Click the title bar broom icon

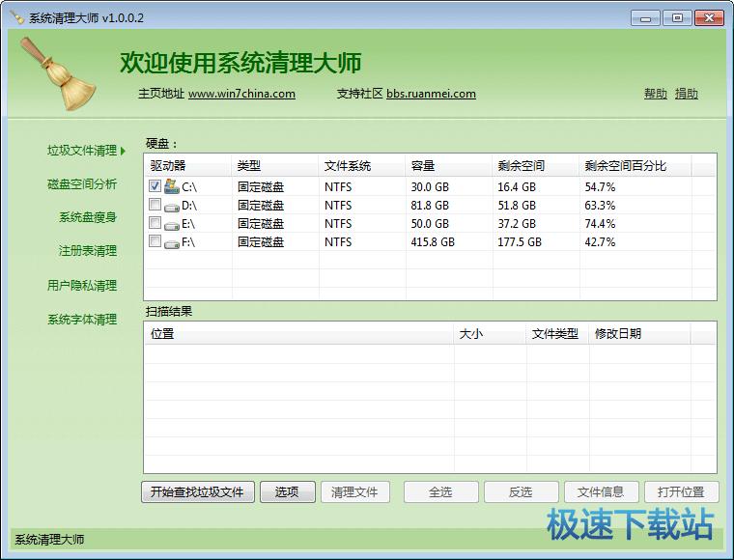coord(16,18)
